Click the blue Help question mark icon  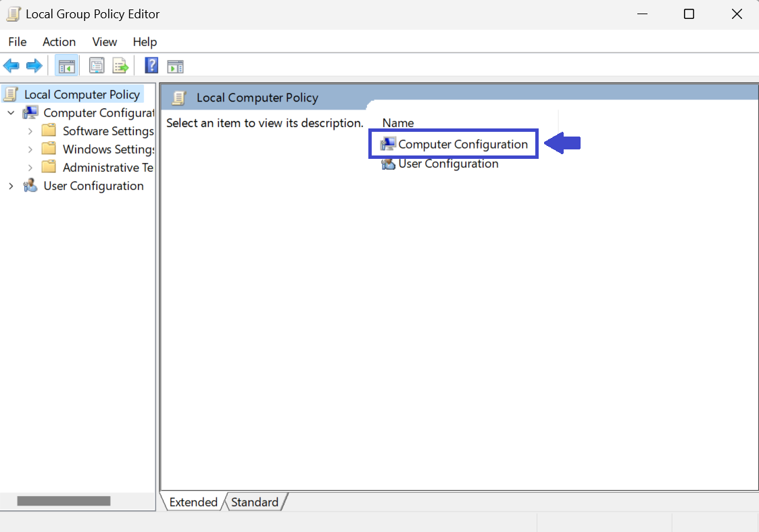coord(151,66)
